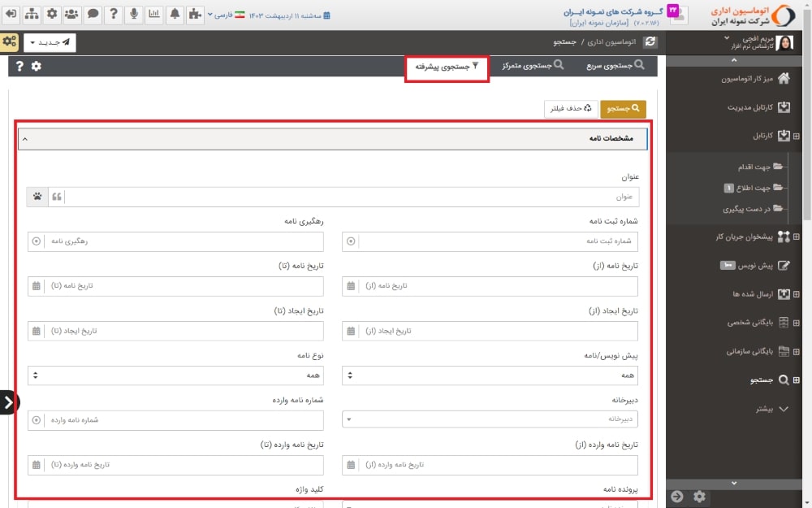The width and height of the screenshot is (812, 508).
Task: Open the organization chart icon
Action: point(31,14)
